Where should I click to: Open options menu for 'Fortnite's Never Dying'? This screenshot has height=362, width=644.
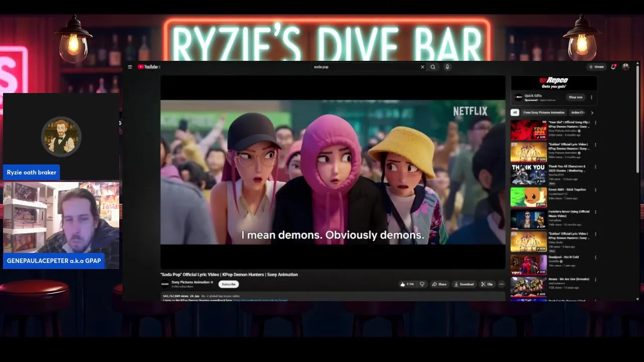tap(596, 212)
